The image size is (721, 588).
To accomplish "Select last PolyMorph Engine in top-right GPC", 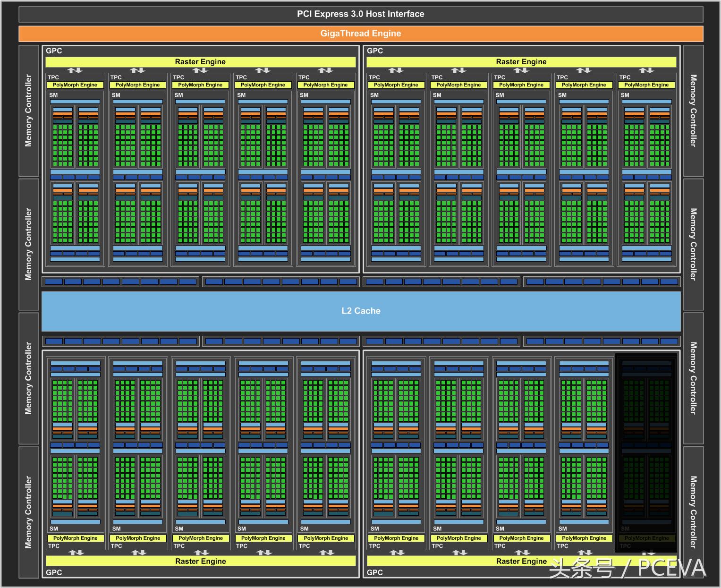I will pyautogui.click(x=646, y=85).
